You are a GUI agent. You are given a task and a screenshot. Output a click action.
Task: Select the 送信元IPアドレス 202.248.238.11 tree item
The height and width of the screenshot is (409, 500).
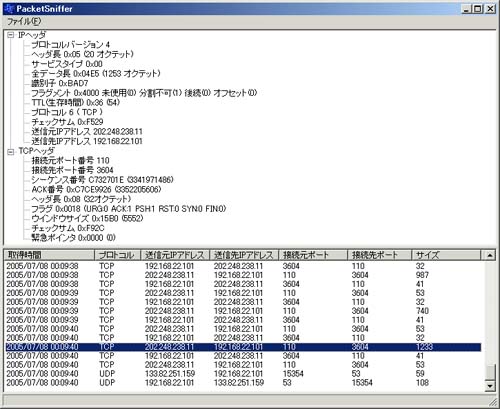(x=87, y=131)
